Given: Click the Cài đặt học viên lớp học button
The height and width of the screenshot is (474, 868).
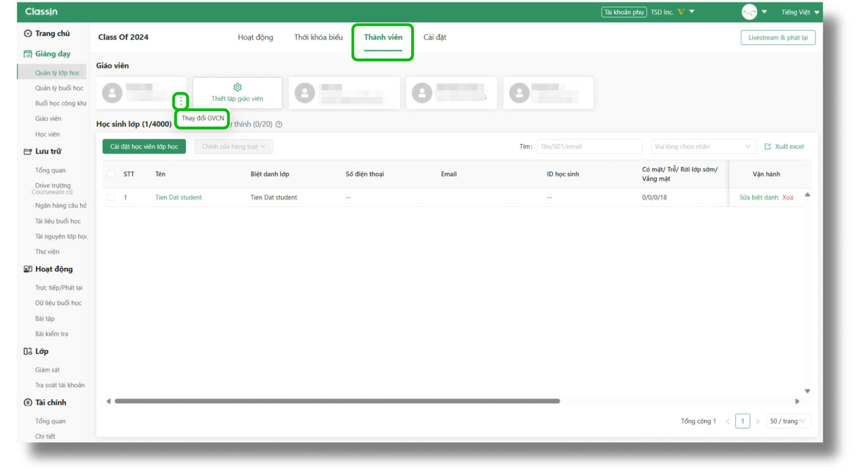Looking at the screenshot, I should (144, 146).
